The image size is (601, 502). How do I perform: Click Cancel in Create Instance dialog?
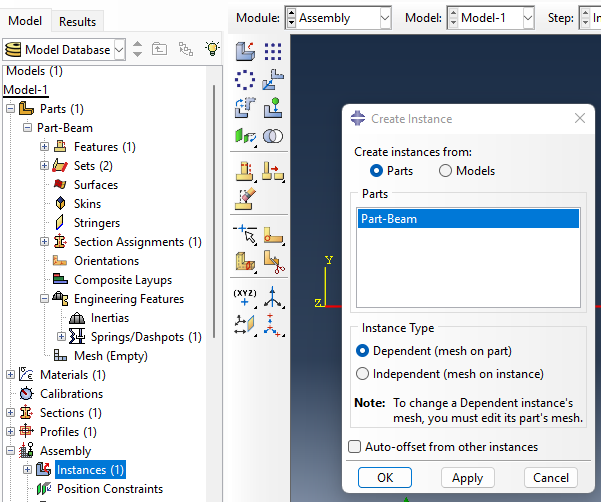551,477
